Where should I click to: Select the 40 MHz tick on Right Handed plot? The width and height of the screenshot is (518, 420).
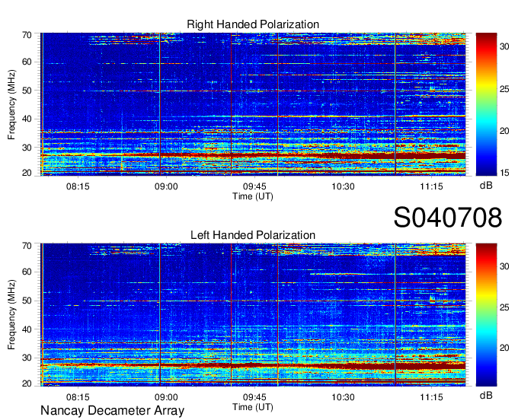27,119
